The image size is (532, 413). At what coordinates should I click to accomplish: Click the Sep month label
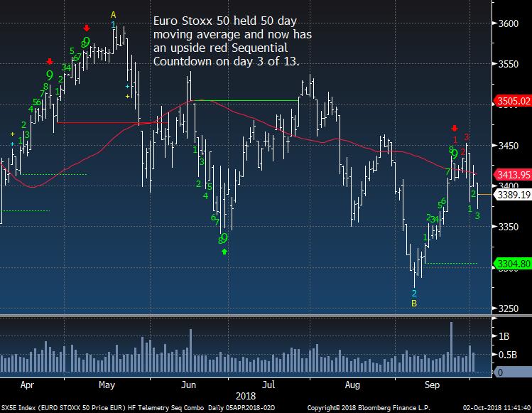tap(432, 385)
